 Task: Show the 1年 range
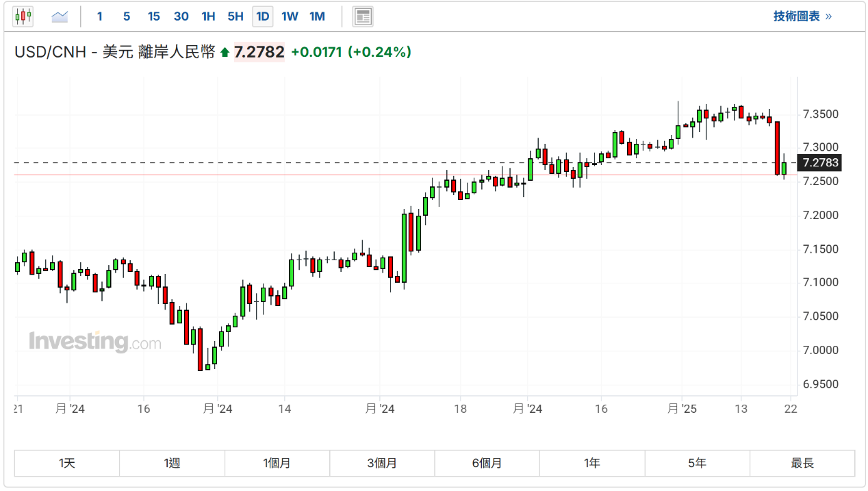pos(592,464)
